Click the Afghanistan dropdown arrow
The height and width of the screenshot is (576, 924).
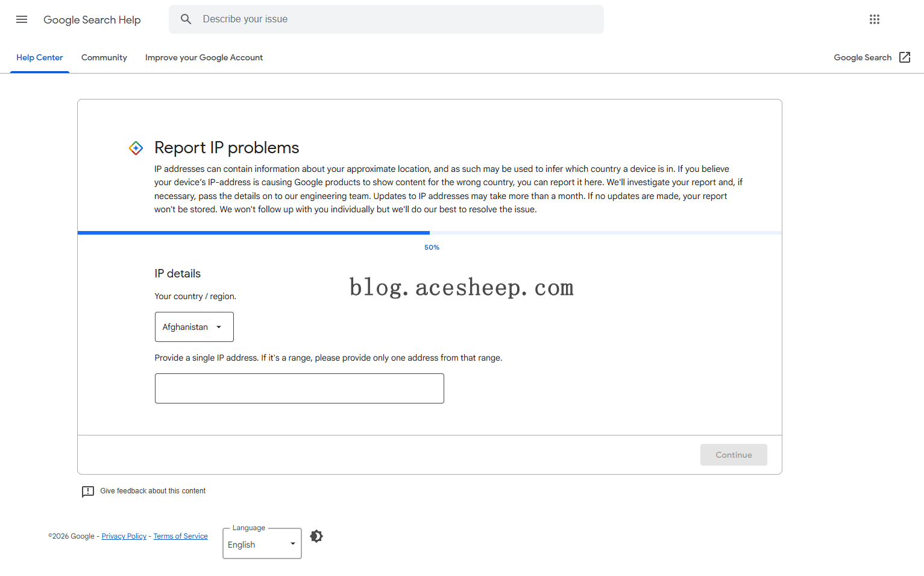(219, 327)
